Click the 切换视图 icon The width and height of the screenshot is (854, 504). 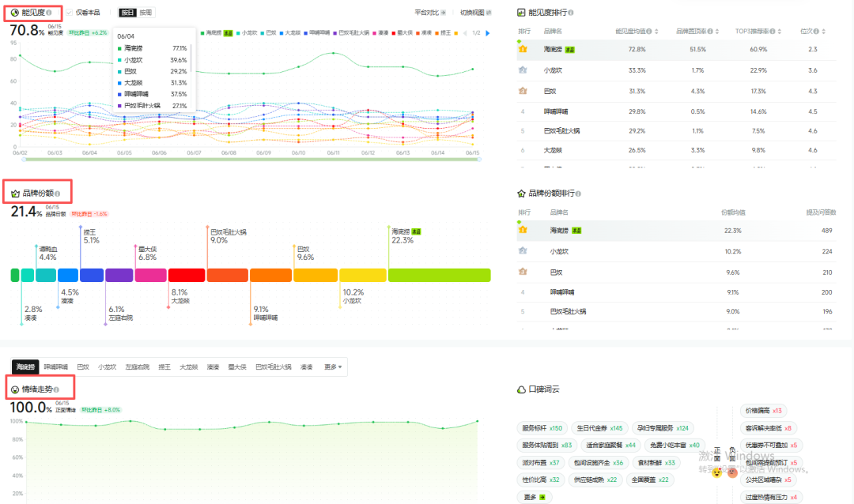click(489, 13)
